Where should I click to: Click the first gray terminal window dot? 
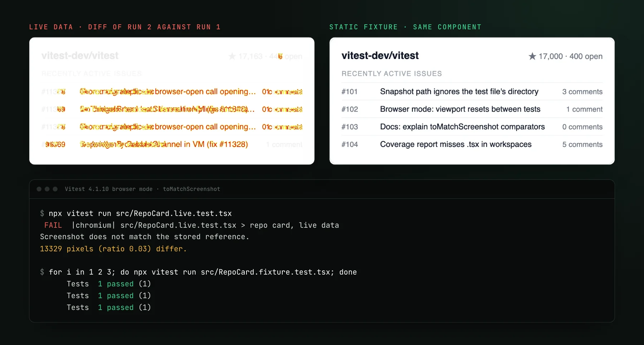(x=39, y=189)
